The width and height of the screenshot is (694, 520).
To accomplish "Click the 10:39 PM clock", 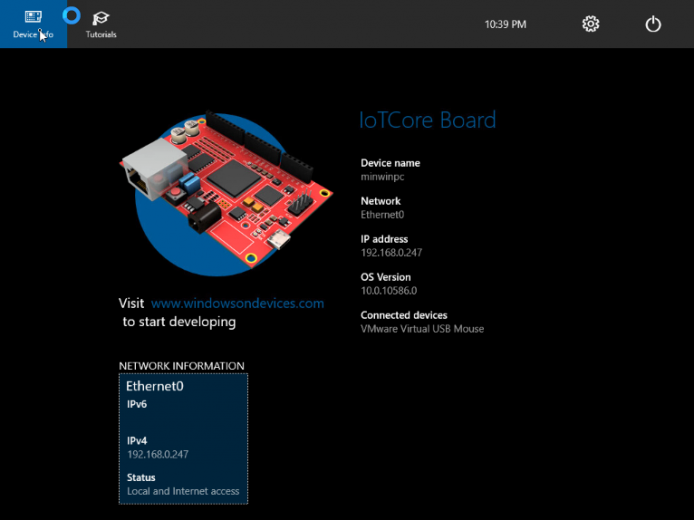I will 505,24.
